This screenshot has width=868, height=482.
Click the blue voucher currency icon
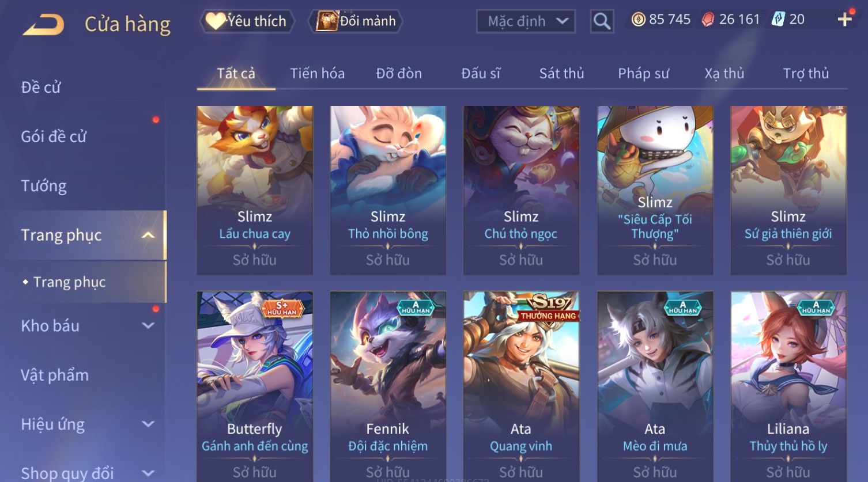778,20
